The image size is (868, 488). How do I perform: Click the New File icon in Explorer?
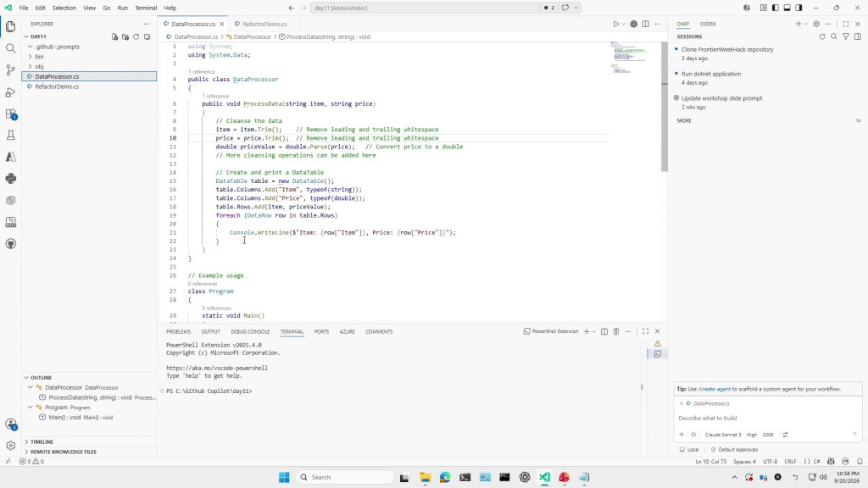click(114, 37)
